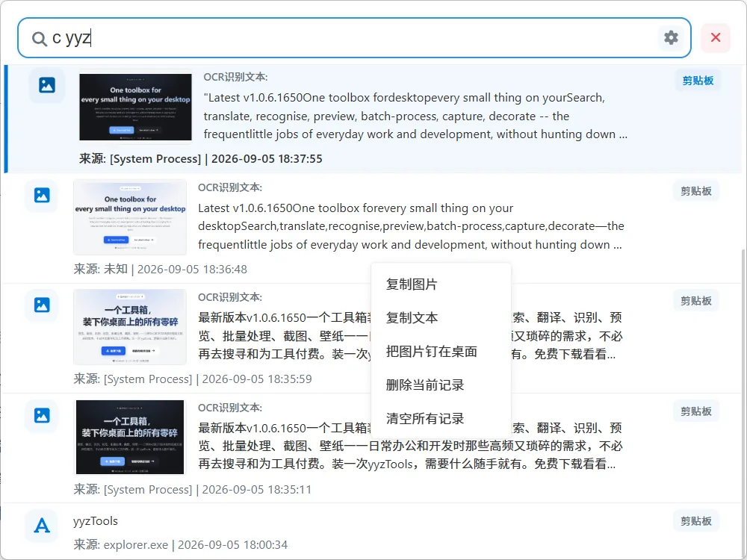The height and width of the screenshot is (560, 747).
Task: Click 剪贴板 tag on the 18:37:55 record
Action: point(698,81)
